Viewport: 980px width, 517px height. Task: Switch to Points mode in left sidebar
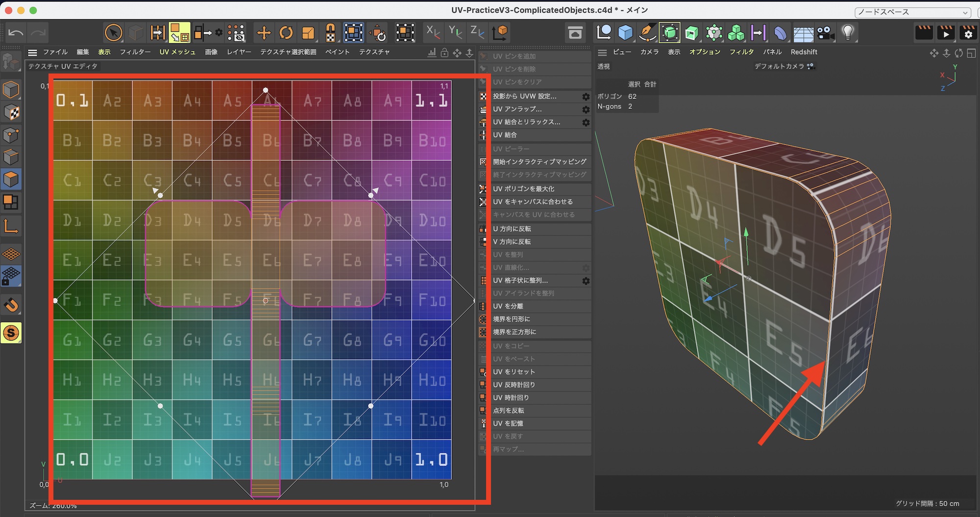click(x=11, y=135)
